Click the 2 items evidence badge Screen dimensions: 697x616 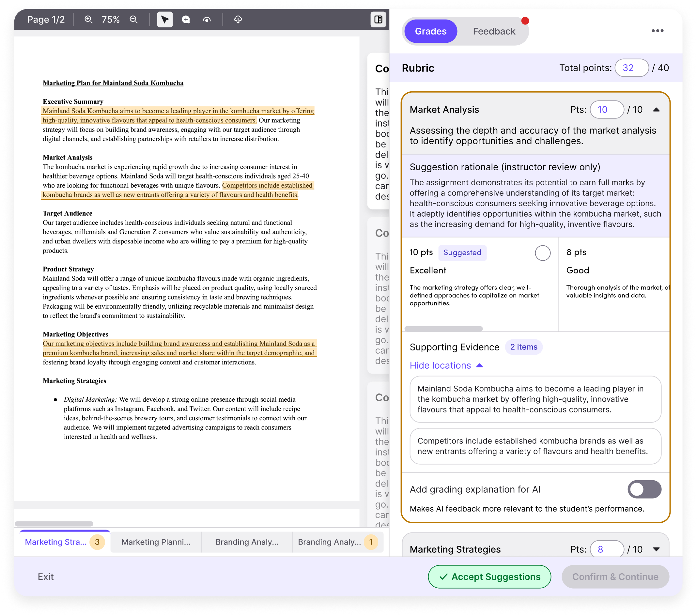[x=523, y=347]
